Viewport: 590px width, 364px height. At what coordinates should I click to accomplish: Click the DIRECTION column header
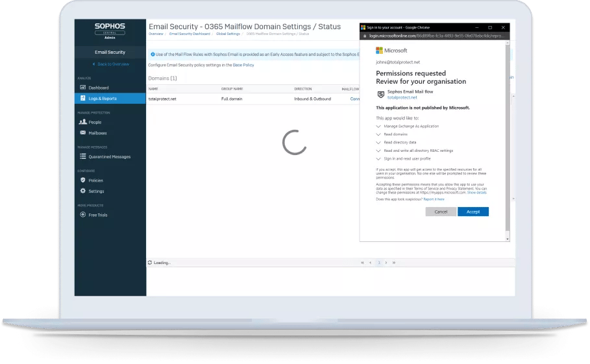pyautogui.click(x=303, y=89)
